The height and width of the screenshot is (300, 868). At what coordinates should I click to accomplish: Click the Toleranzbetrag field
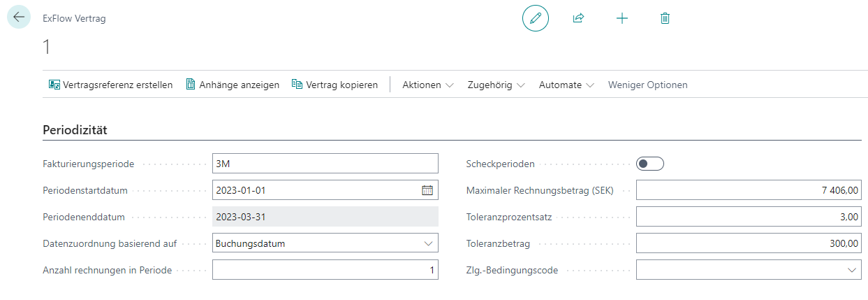pos(749,243)
